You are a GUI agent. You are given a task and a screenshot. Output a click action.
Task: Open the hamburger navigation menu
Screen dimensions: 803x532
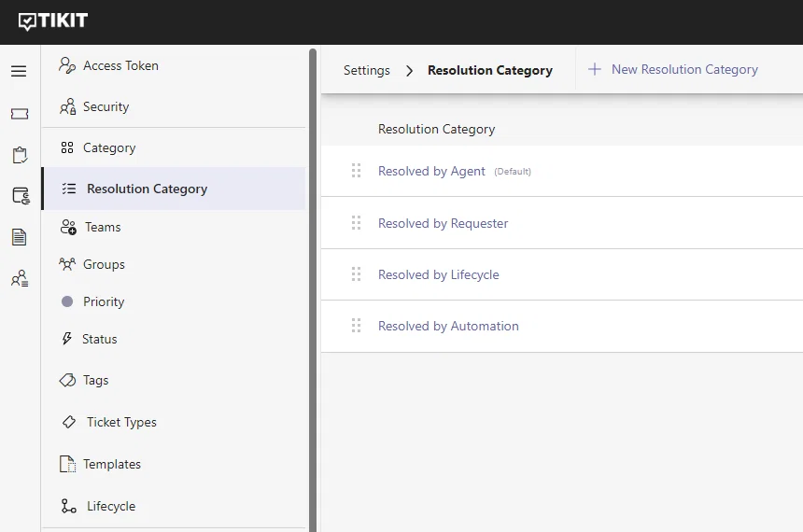click(x=19, y=71)
